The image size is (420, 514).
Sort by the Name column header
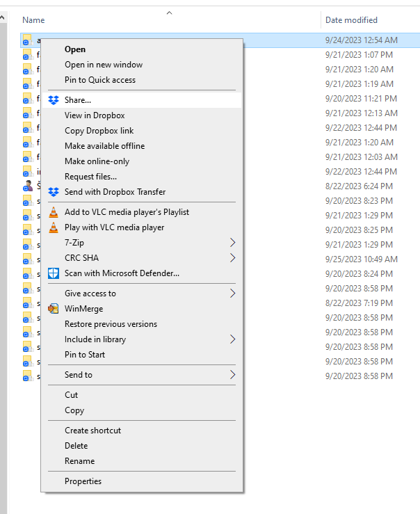point(33,20)
